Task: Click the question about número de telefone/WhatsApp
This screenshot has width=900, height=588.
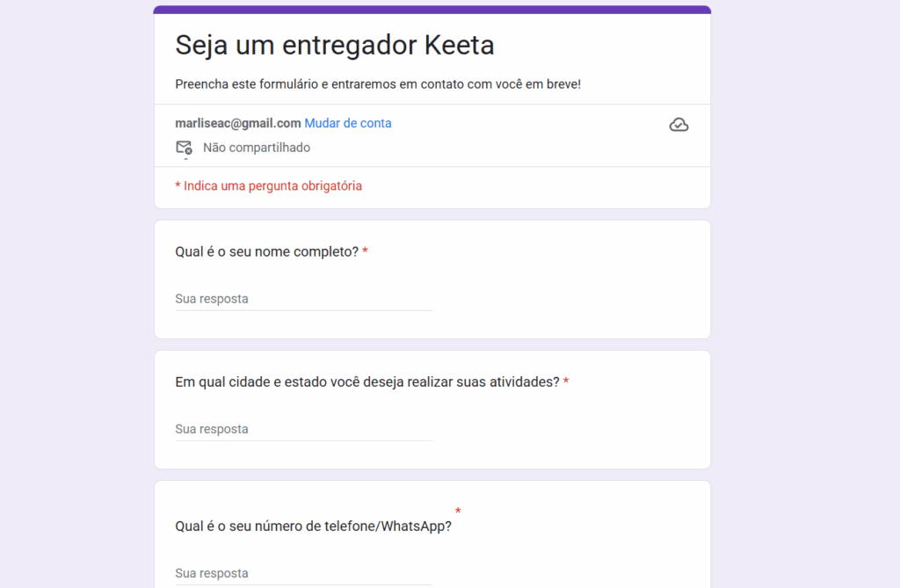Action: pos(314,526)
